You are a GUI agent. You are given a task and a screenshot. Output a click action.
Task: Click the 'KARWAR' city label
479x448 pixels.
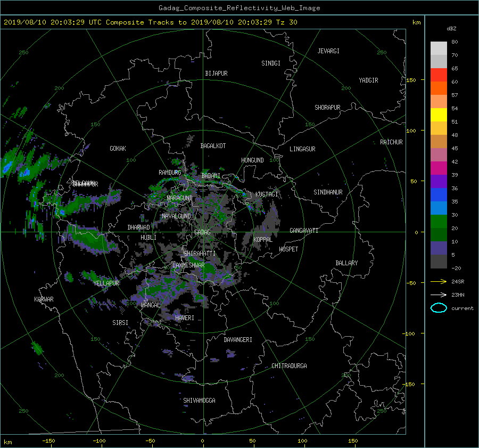pos(44,299)
